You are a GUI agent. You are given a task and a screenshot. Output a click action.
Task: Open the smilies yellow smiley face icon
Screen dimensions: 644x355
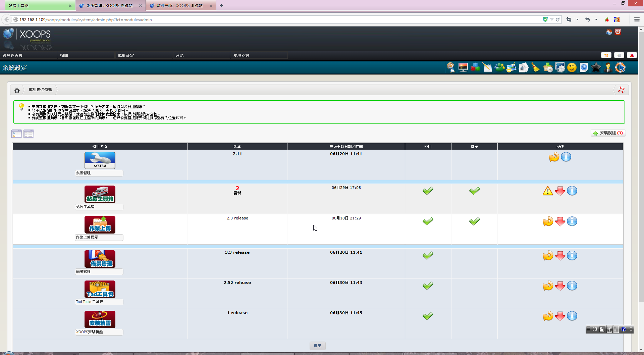pyautogui.click(x=572, y=68)
